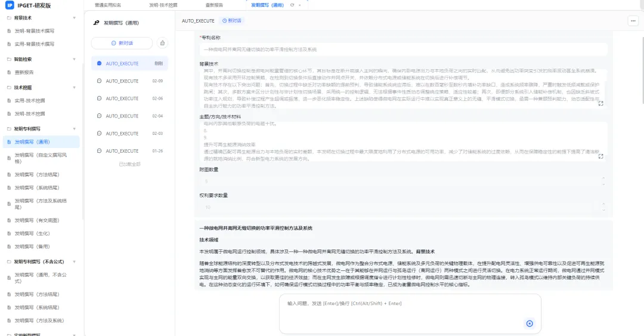Open 发明-技术挖掘 in the sidebar
The width and height of the screenshot is (644, 336).
click(x=30, y=114)
